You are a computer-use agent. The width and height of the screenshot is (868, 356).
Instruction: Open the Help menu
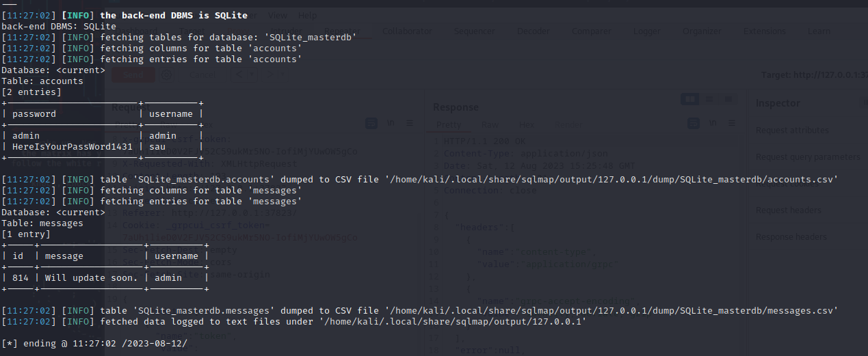click(x=308, y=15)
